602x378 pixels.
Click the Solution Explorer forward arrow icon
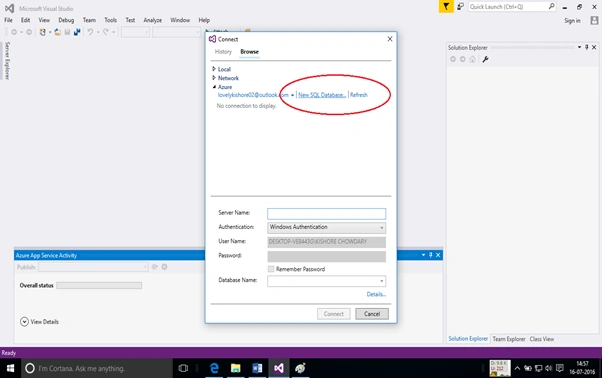[463, 59]
